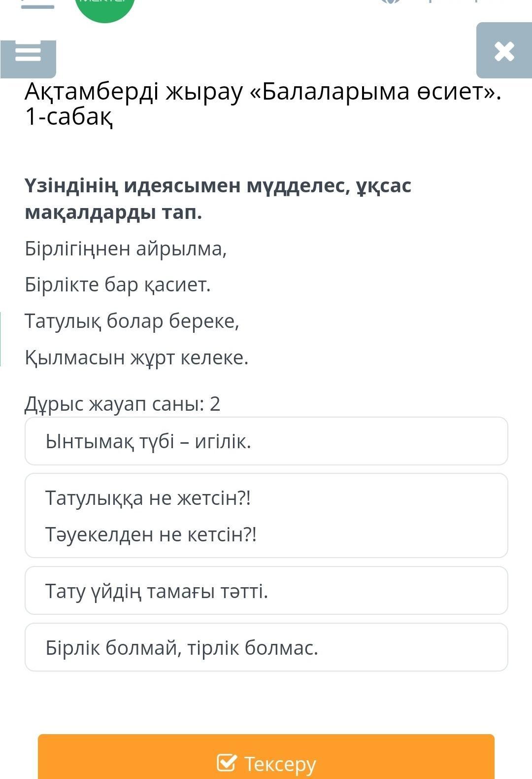This screenshot has height=779, width=532.
Task: Click poem line "Татулық болар береке,"
Action: (132, 321)
